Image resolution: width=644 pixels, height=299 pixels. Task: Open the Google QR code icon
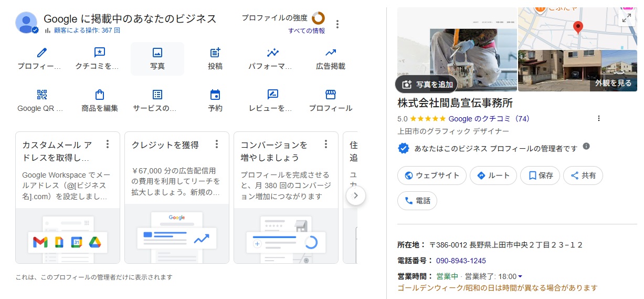(42, 95)
